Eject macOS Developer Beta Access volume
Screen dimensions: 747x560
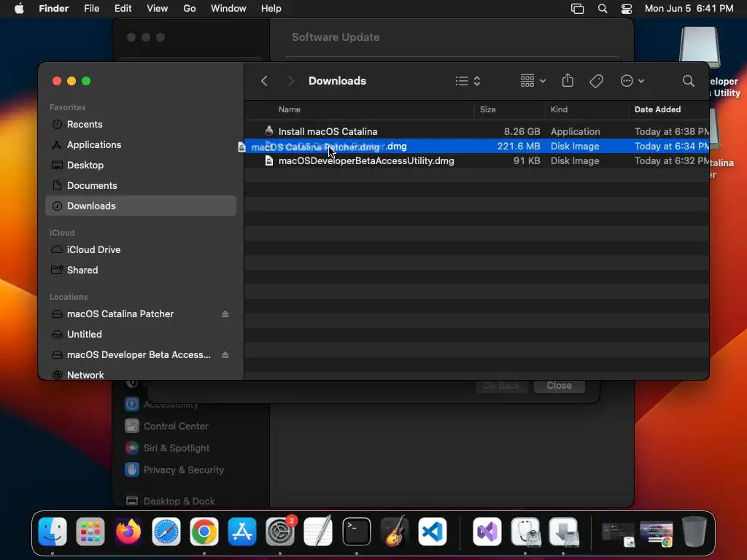click(225, 355)
